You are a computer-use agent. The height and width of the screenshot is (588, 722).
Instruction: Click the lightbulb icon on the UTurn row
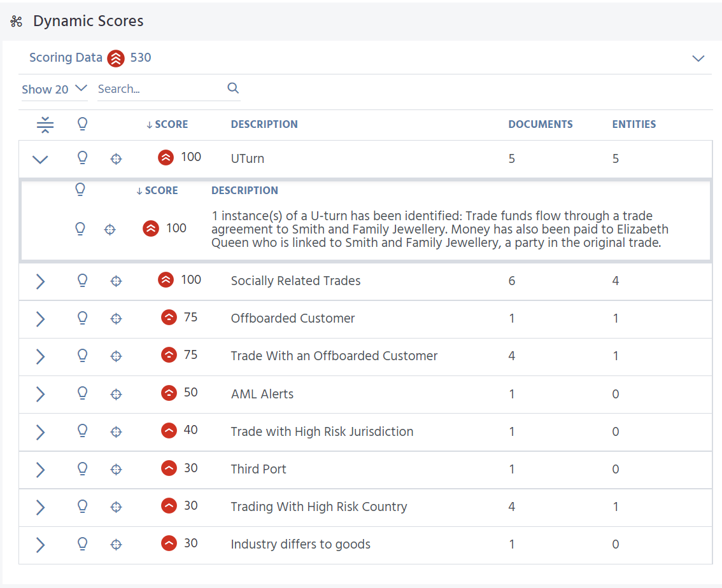pyautogui.click(x=82, y=158)
